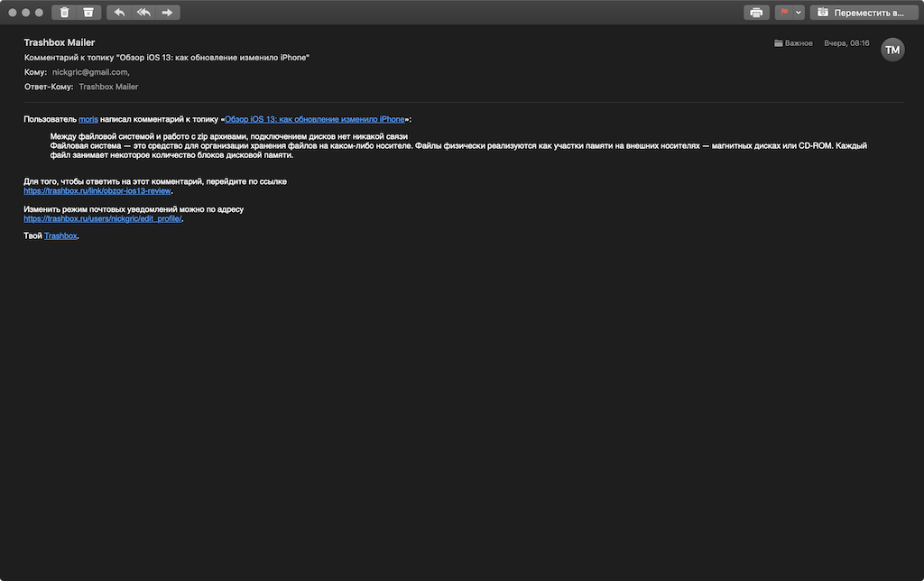Click the Trashbox Mailer reply-to address
Screen dimensions: 924x581
tap(108, 87)
